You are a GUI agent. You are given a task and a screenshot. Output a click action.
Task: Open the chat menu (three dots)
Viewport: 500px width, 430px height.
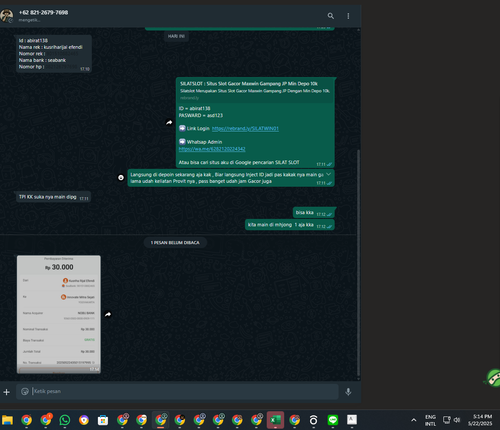point(348,16)
